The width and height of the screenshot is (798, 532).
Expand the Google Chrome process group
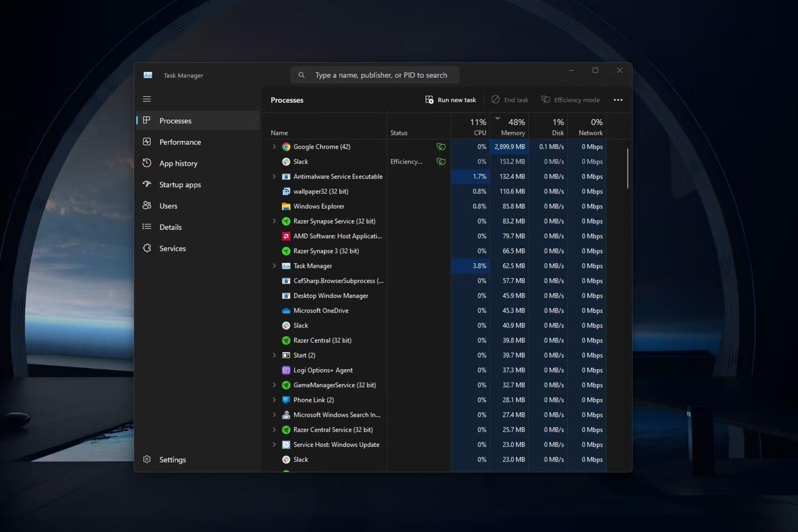click(274, 147)
